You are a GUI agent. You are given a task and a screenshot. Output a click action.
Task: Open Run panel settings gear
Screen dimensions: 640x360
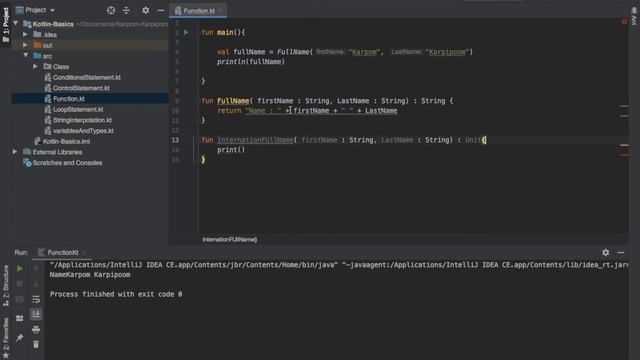pyautogui.click(x=606, y=253)
